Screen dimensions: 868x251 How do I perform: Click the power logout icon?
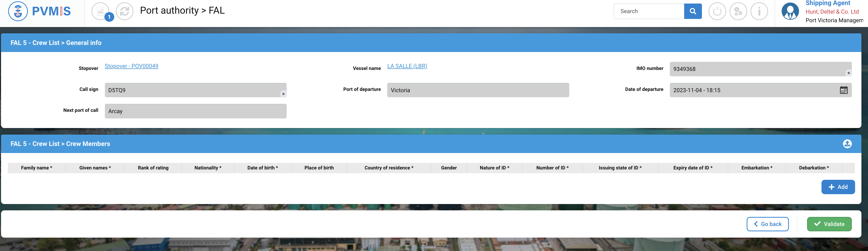[x=717, y=11]
